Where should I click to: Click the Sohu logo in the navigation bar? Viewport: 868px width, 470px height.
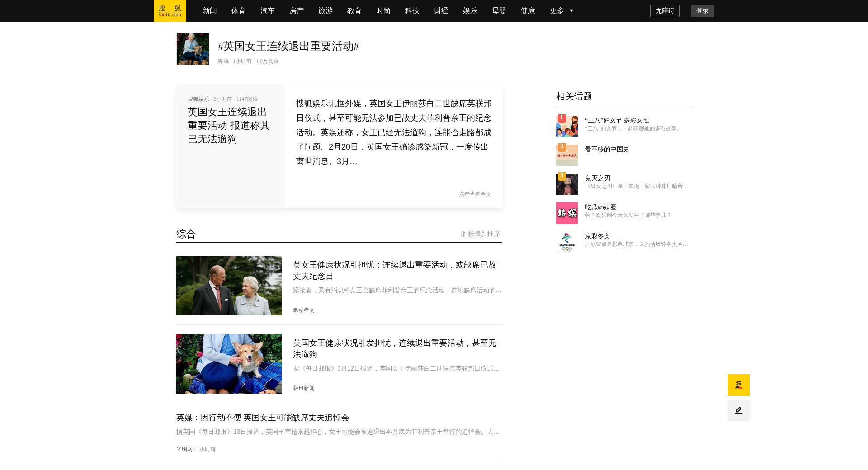coord(170,11)
